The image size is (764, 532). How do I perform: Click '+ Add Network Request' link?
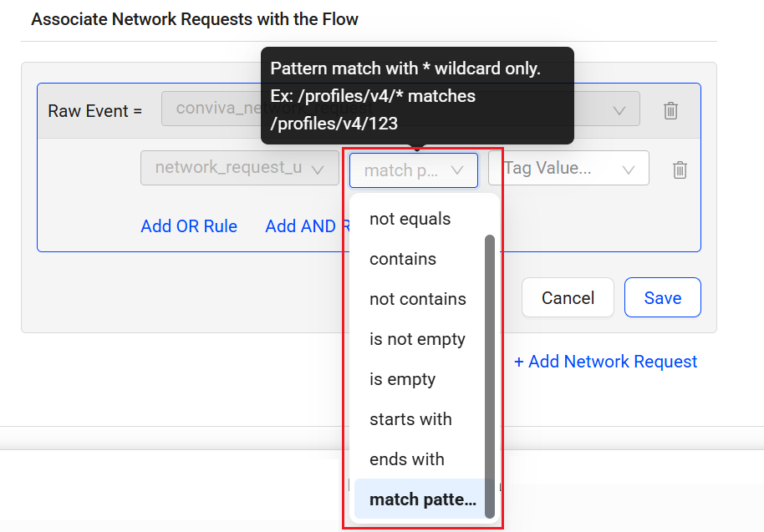(x=605, y=362)
